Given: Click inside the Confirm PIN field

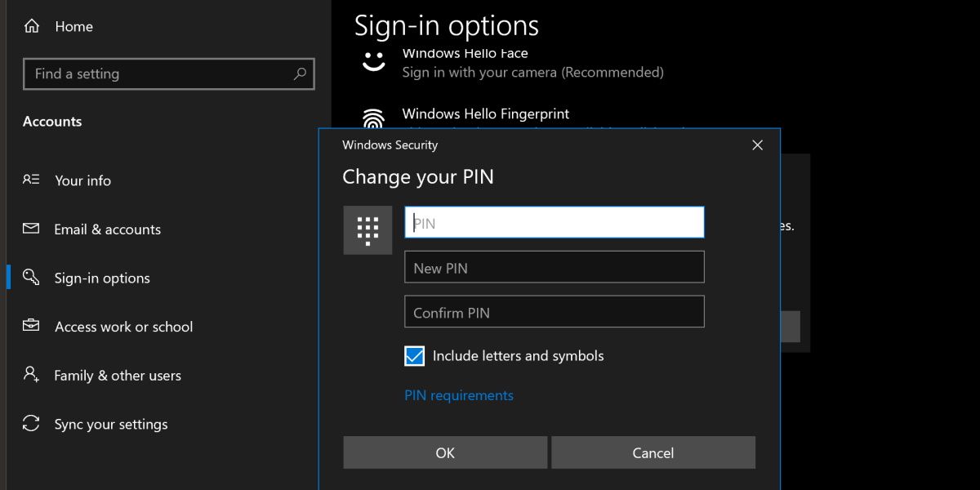Looking at the screenshot, I should pos(555,311).
